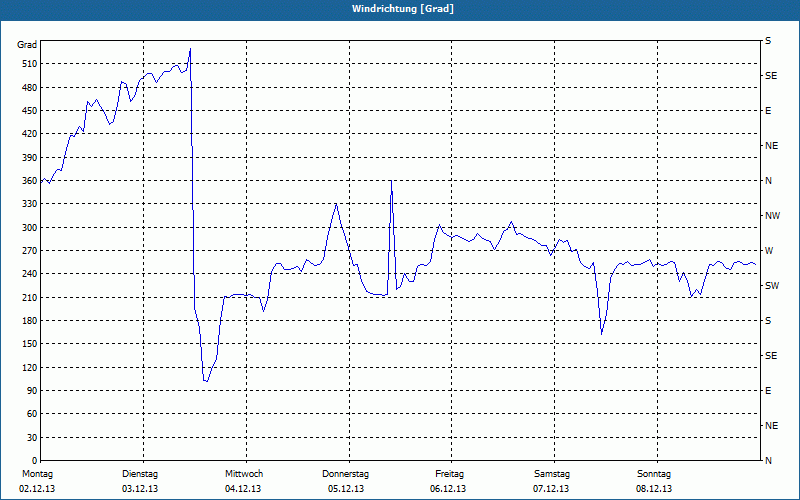Click the 60 axis tick label
The width and height of the screenshot is (800, 500).
coord(32,414)
